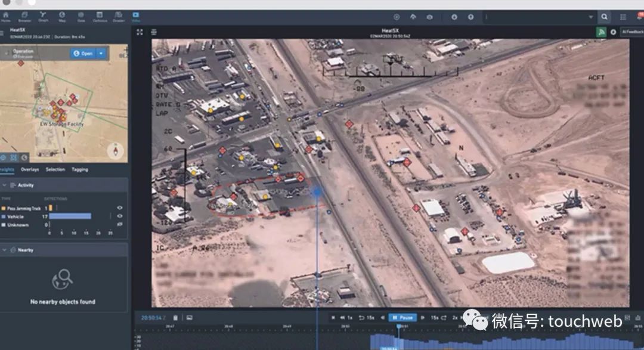Click the AI Feedback button

(632, 32)
